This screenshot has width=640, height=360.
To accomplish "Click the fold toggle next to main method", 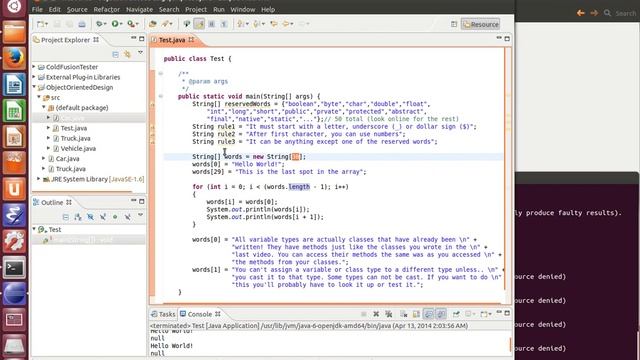I will click(160, 96).
